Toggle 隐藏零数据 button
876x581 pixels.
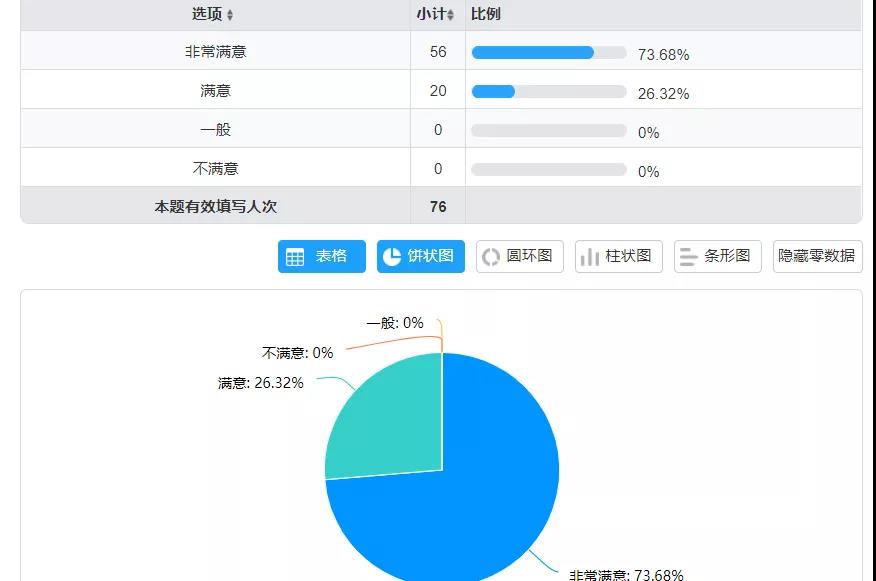[x=817, y=256]
